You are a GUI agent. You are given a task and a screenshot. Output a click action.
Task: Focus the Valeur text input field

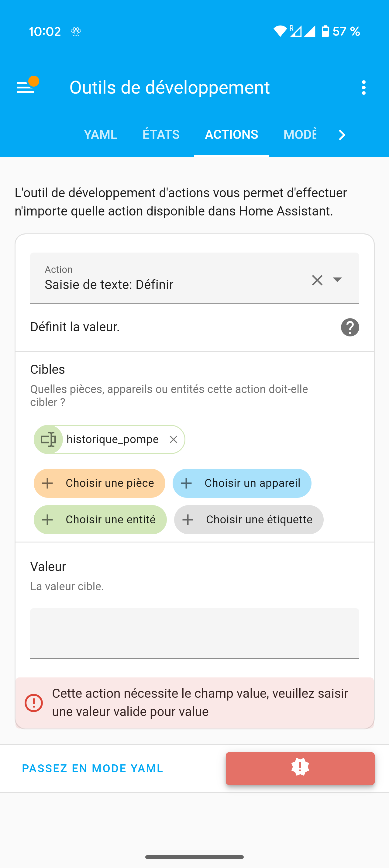tap(194, 633)
